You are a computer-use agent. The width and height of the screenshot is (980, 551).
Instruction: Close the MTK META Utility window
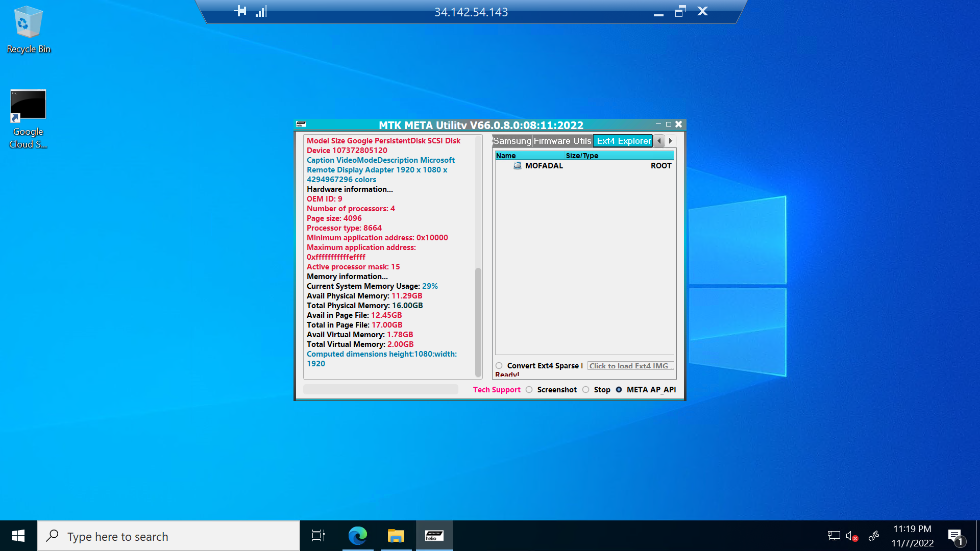(679, 124)
